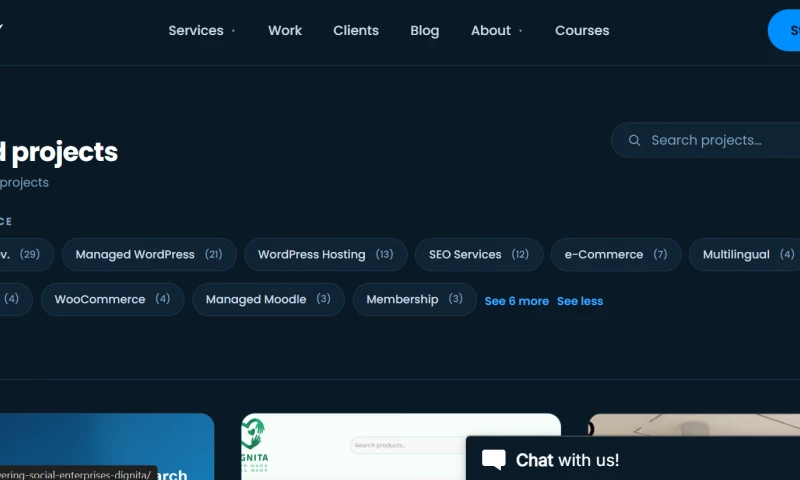Filter by WooCommerce (4)
The width and height of the screenshot is (800, 480).
coord(112,299)
